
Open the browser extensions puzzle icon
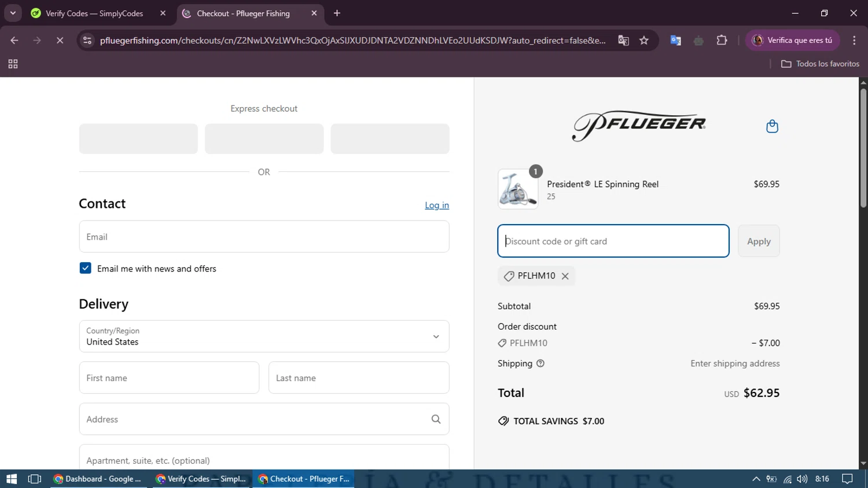pos(722,41)
